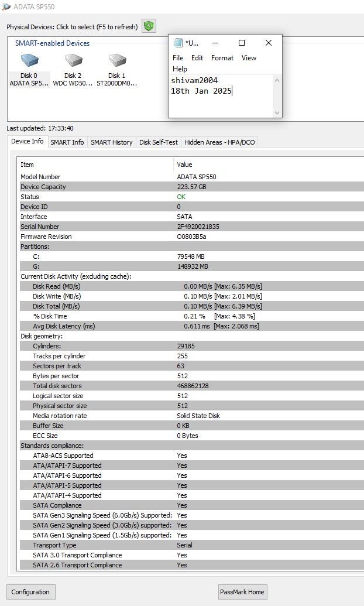Select Disk 2 WDC drive icon
Screen dimensions: 364x606
tap(73, 61)
